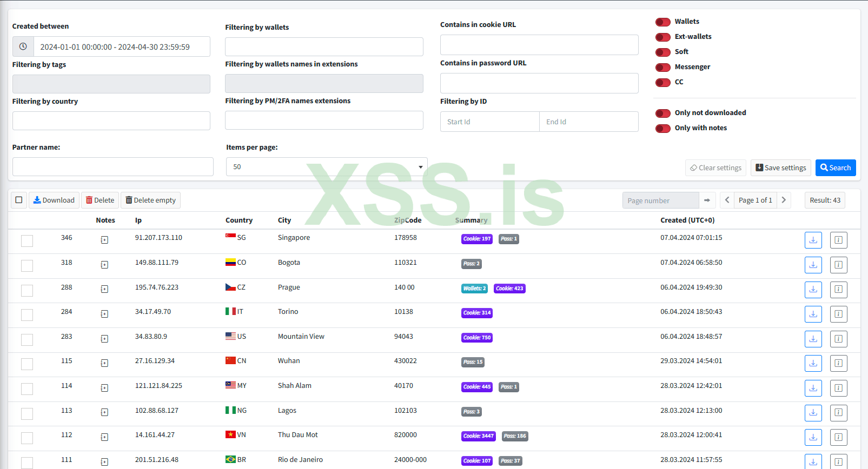868x469 pixels.
Task: Tick the select-all checkbox in toolbar
Action: coord(19,200)
